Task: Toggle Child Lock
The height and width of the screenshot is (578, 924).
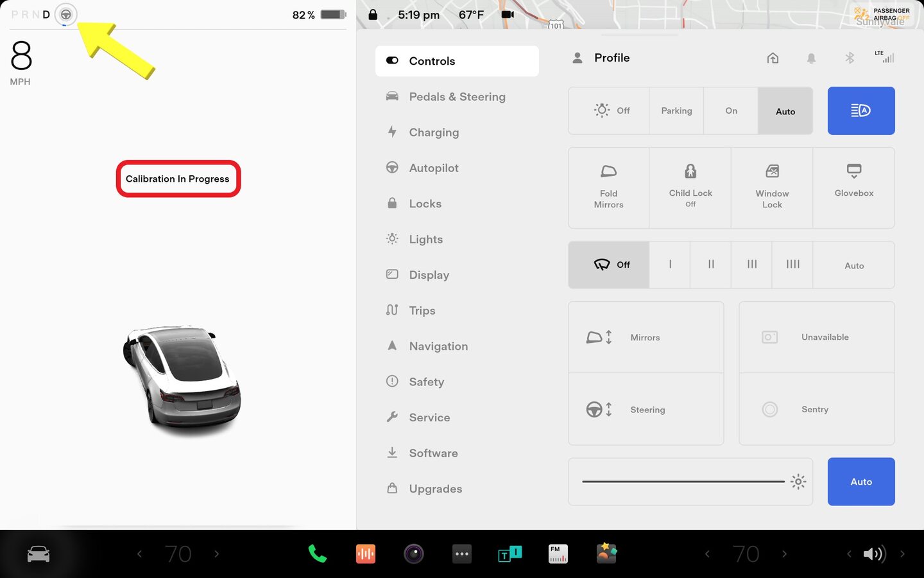Action: tap(690, 188)
